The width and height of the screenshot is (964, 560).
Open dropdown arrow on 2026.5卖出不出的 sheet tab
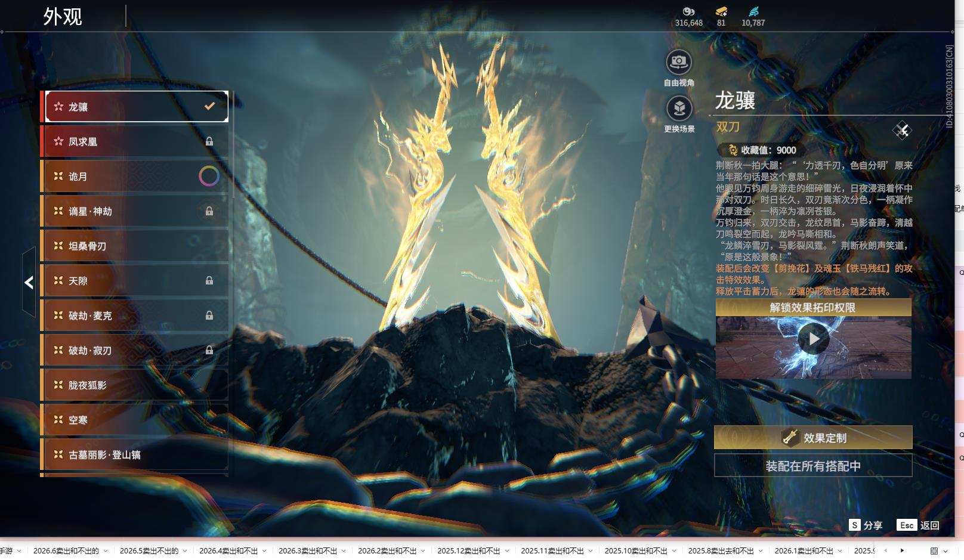coord(185,551)
